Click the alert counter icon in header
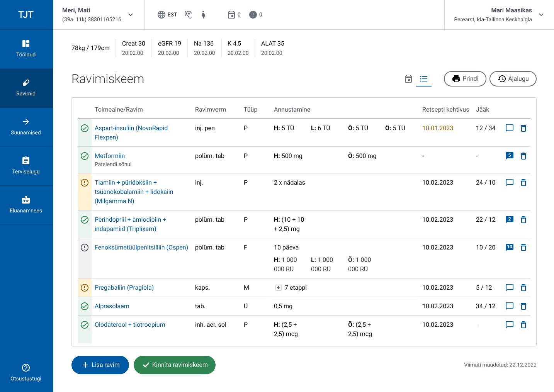This screenshot has height=392, width=554. (x=253, y=15)
